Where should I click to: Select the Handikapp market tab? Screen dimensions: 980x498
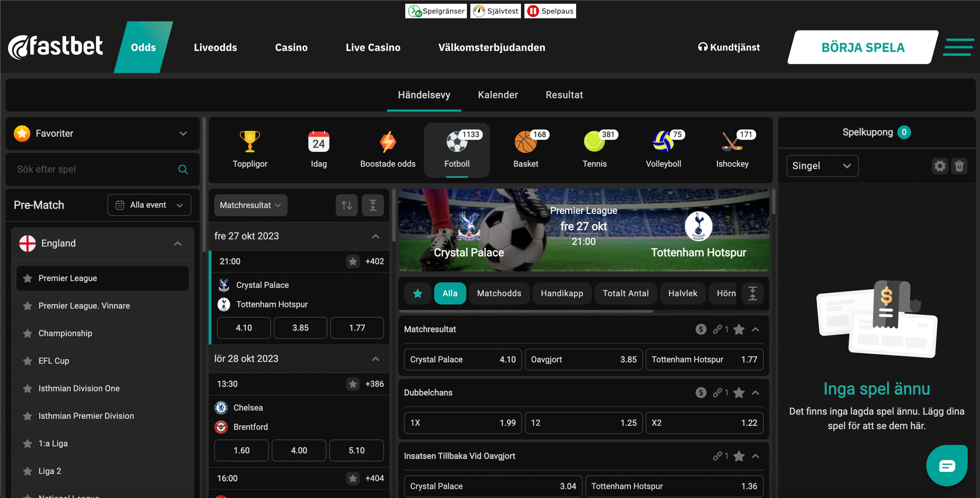[562, 293]
